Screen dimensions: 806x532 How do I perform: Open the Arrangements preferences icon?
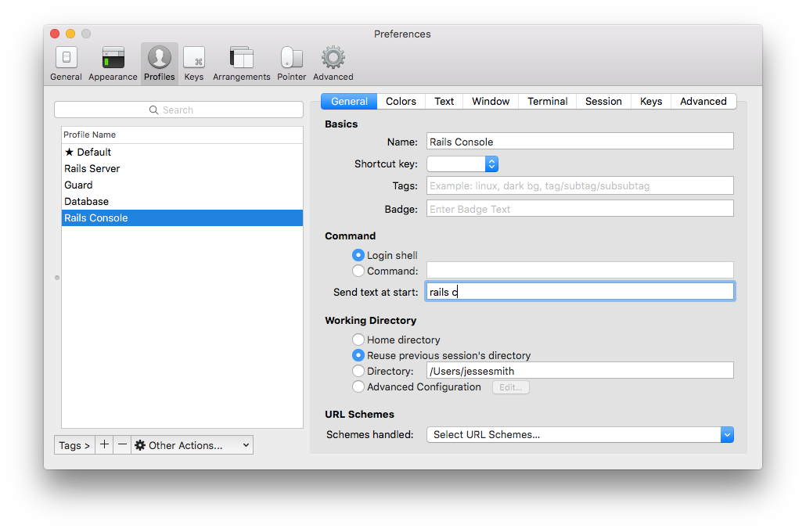pyautogui.click(x=241, y=63)
